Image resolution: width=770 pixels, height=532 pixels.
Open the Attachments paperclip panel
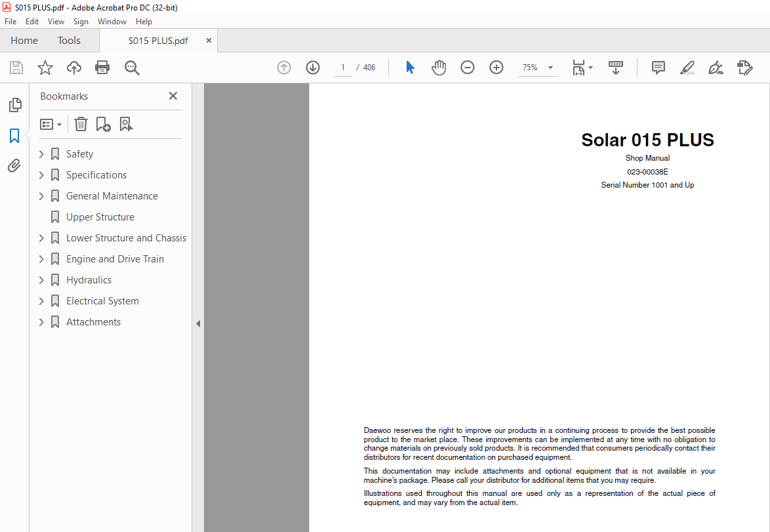click(14, 165)
